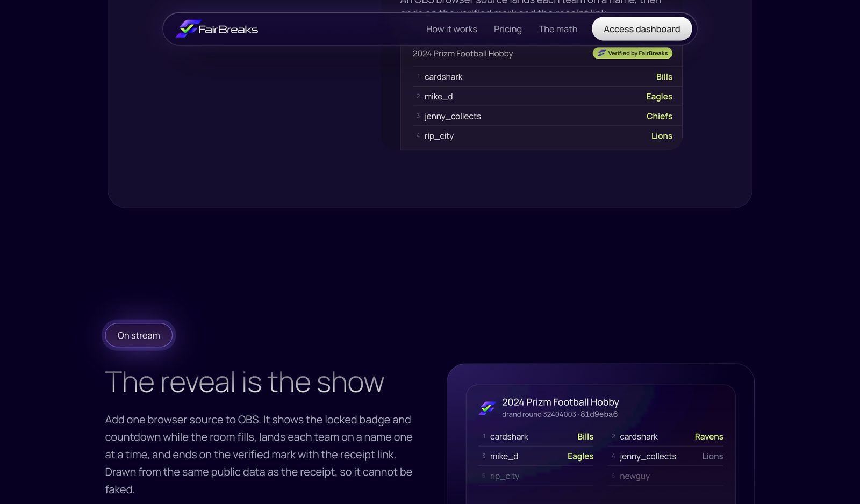Screen dimensions: 860x504
Task: Click Eagles team name in receipt list
Action: (x=659, y=97)
